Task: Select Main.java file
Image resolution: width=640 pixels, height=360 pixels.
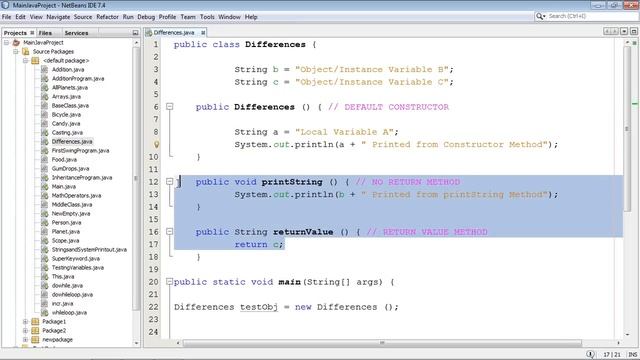Action: [x=64, y=187]
